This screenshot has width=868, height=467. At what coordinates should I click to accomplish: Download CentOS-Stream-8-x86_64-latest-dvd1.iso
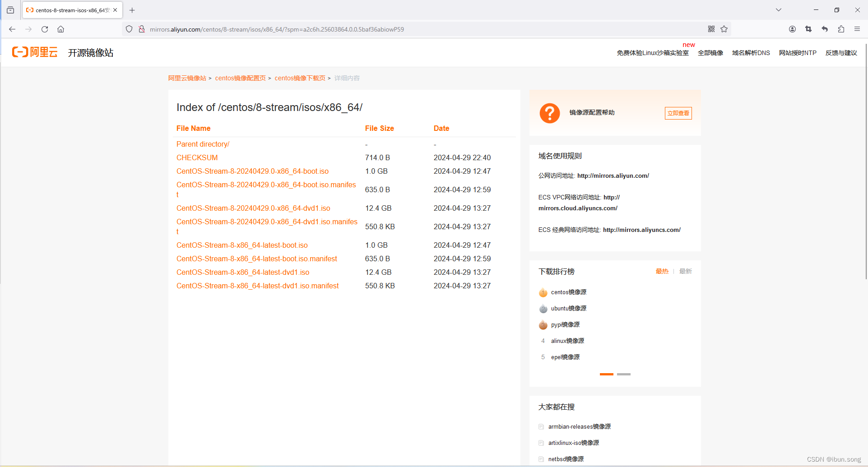243,272
